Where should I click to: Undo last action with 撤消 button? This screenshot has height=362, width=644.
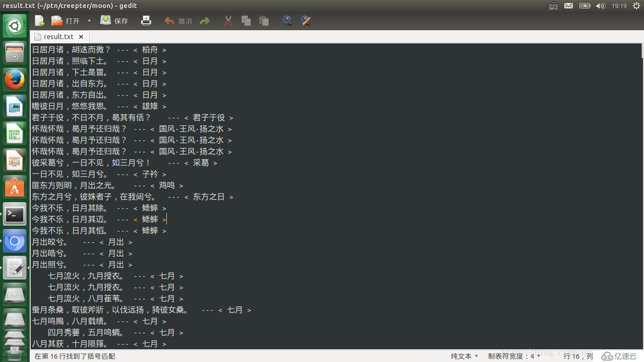[178, 21]
